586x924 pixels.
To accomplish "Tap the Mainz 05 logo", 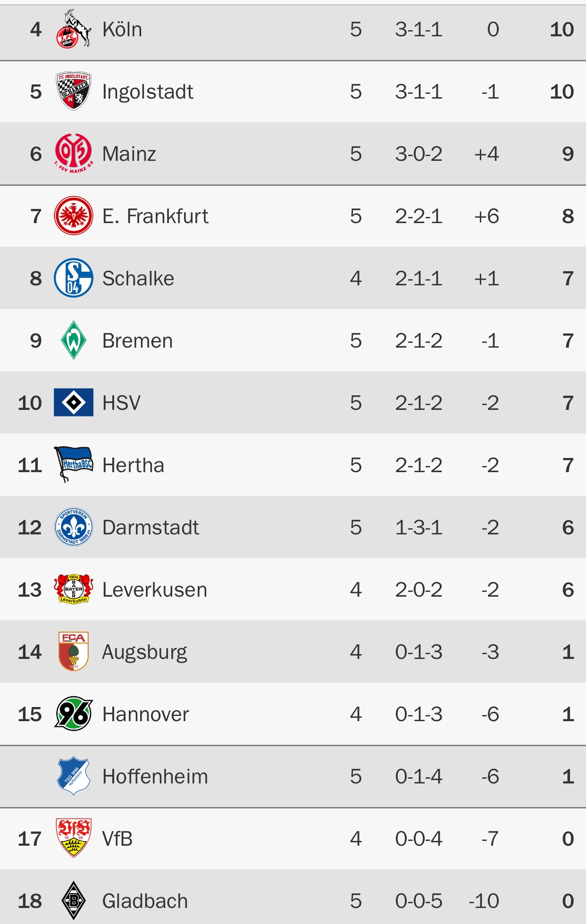I will 74,153.
